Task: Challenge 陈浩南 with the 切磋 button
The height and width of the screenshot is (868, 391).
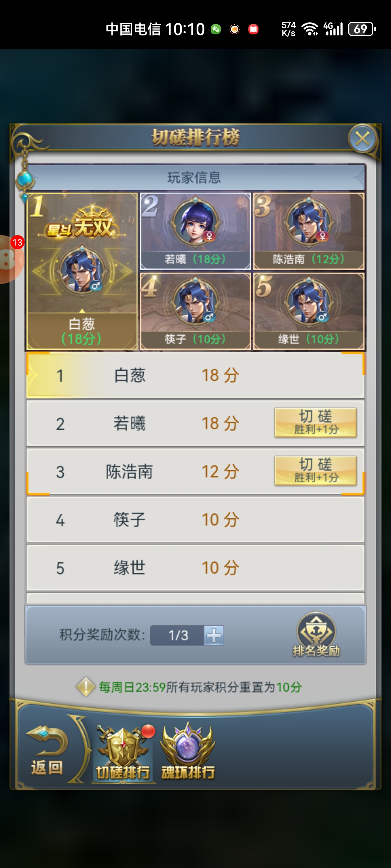Action: pyautogui.click(x=316, y=471)
